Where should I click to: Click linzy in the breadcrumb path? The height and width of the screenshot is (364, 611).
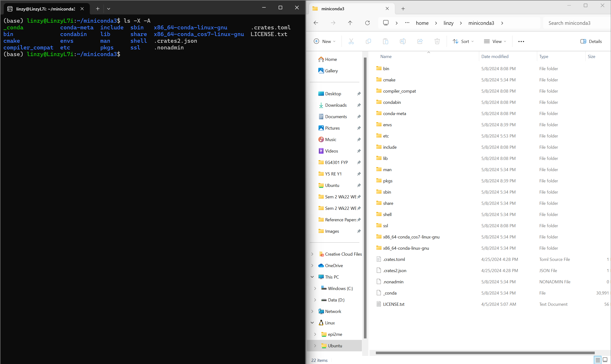(x=448, y=23)
